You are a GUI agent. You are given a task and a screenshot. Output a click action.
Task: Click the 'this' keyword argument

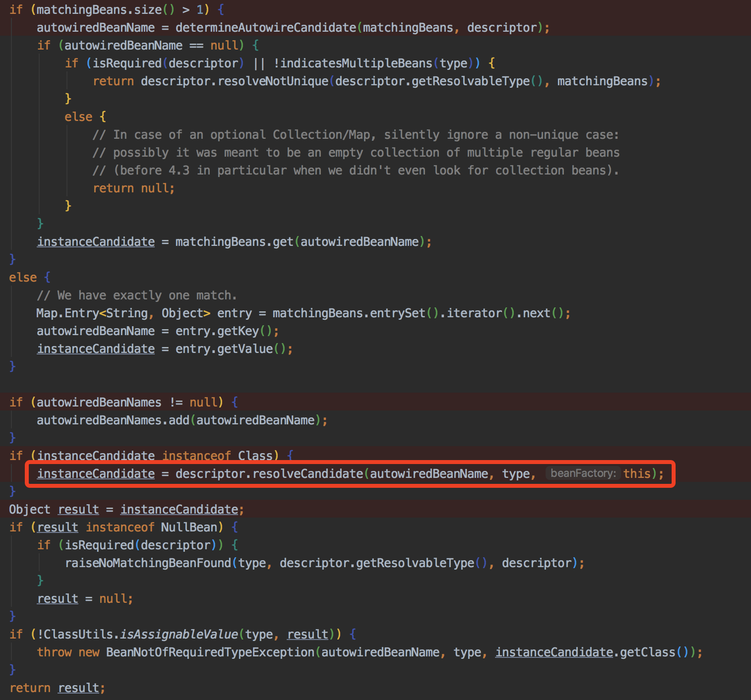point(637,474)
